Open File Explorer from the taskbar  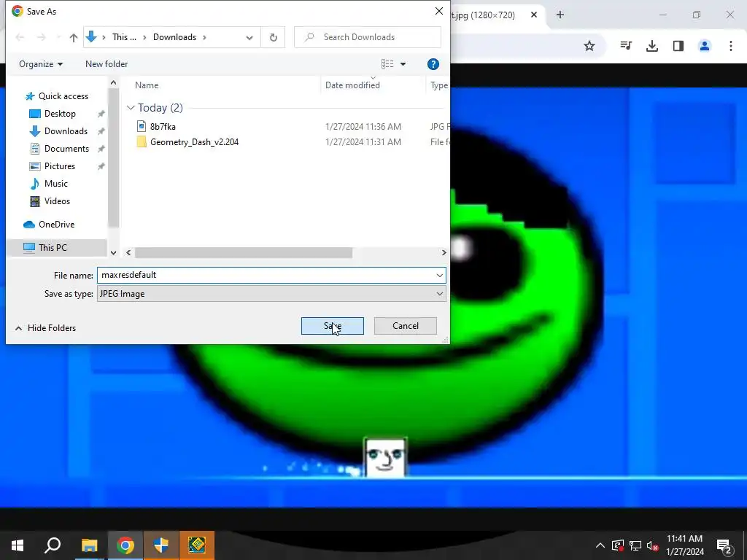[89, 545]
